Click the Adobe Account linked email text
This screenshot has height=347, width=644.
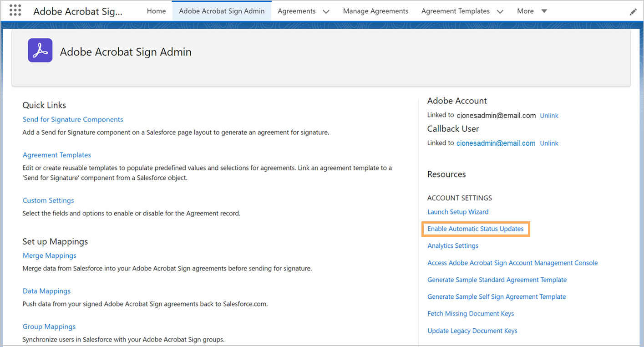(x=496, y=116)
